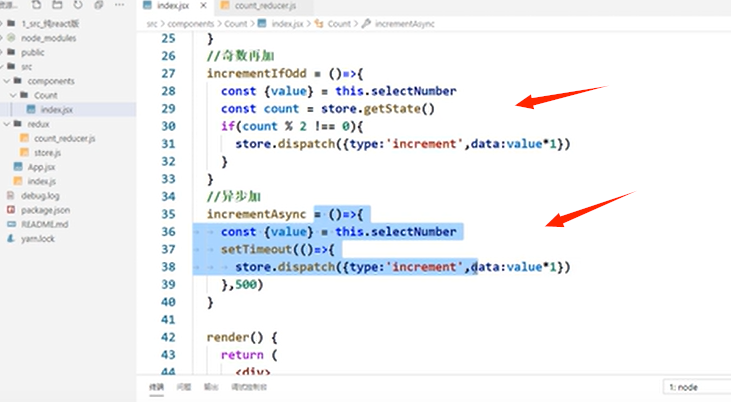Click line number 42 in the gutter
Screen dimensions: 731x402
(x=168, y=337)
